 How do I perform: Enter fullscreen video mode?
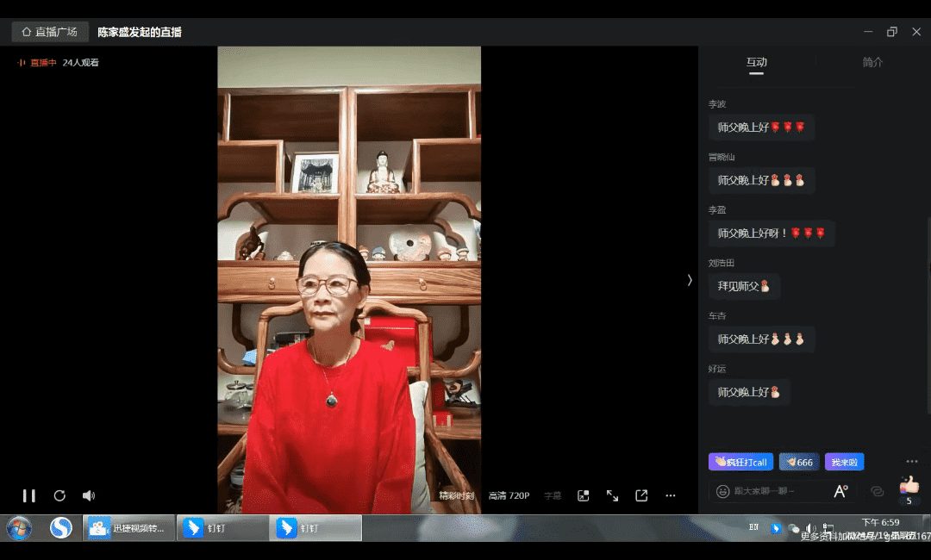[612, 495]
